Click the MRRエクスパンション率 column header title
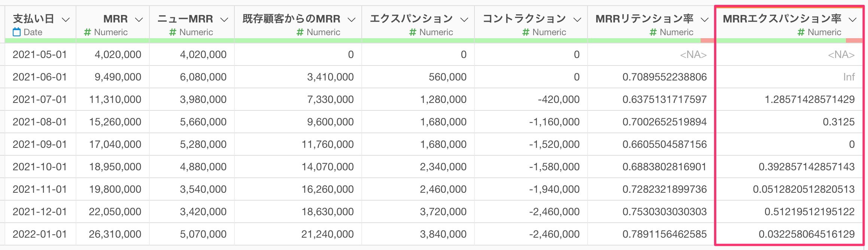The width and height of the screenshot is (868, 250). coord(782,19)
